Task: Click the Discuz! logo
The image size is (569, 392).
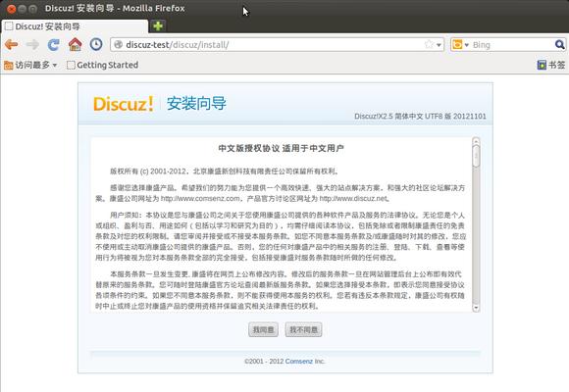Action: [124, 104]
